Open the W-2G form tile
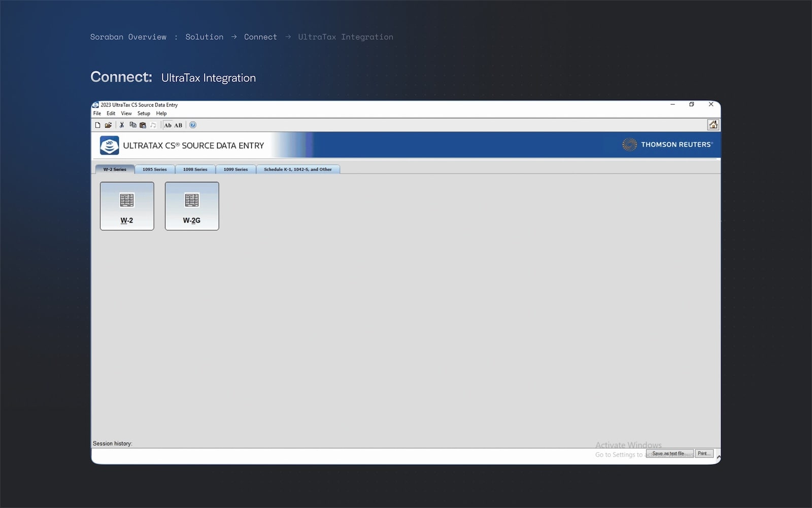Screen dimensions: 812x508 coord(192,206)
